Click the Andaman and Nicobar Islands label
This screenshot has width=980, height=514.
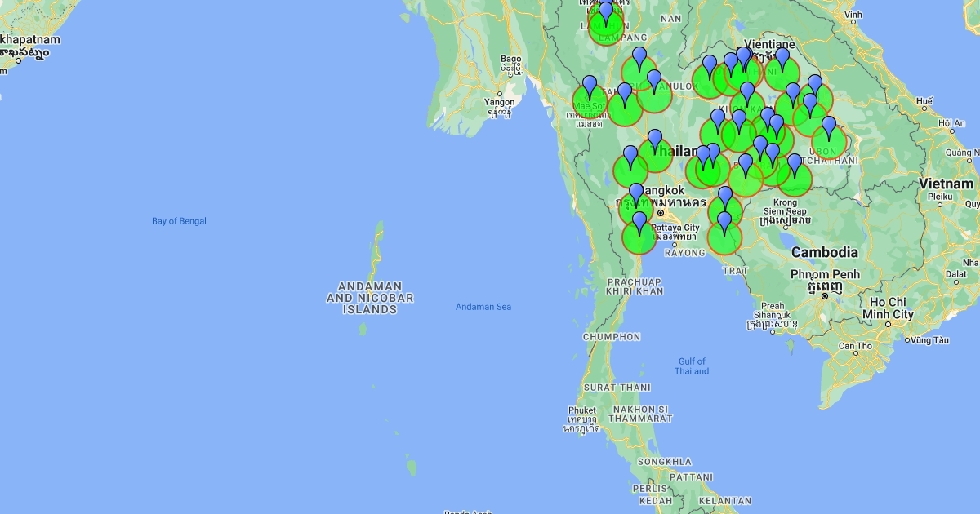(370, 298)
